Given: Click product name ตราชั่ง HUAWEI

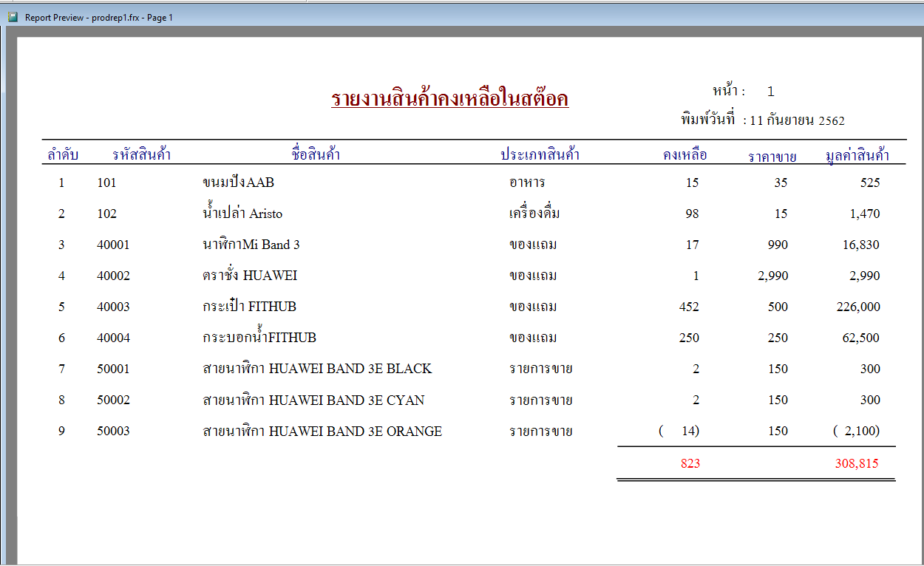Looking at the screenshot, I should pos(250,275).
